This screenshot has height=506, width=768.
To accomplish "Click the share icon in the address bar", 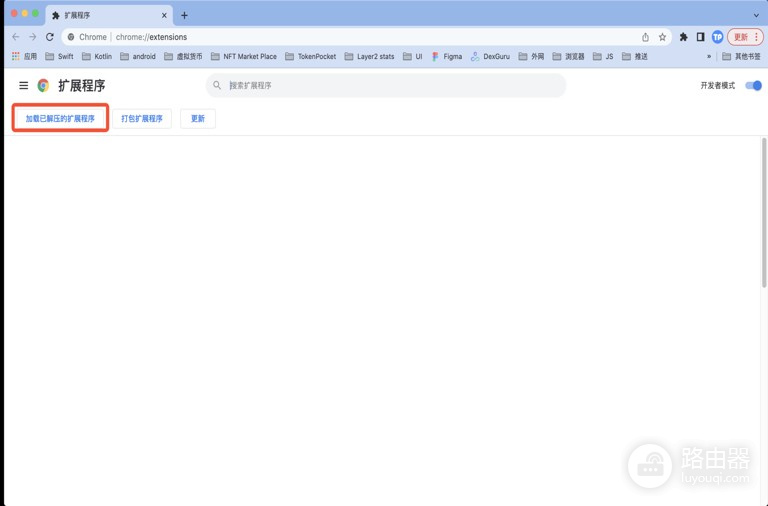I will point(646,37).
